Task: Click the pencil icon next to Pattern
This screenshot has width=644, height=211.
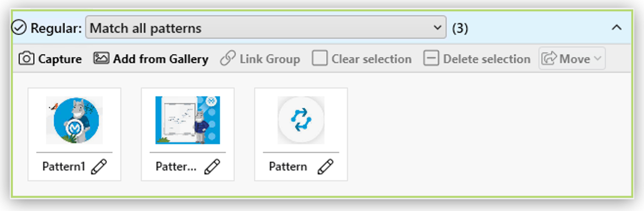Action: [325, 167]
